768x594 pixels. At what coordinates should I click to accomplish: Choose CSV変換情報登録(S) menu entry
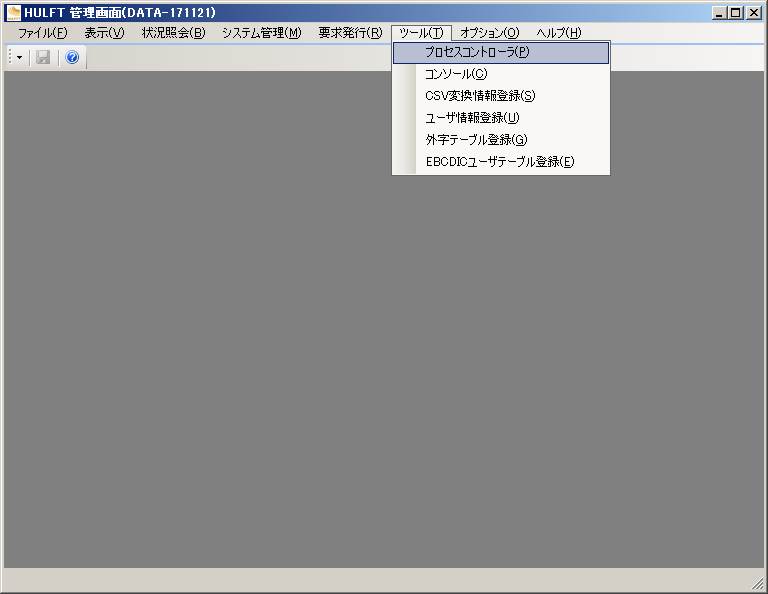501,96
